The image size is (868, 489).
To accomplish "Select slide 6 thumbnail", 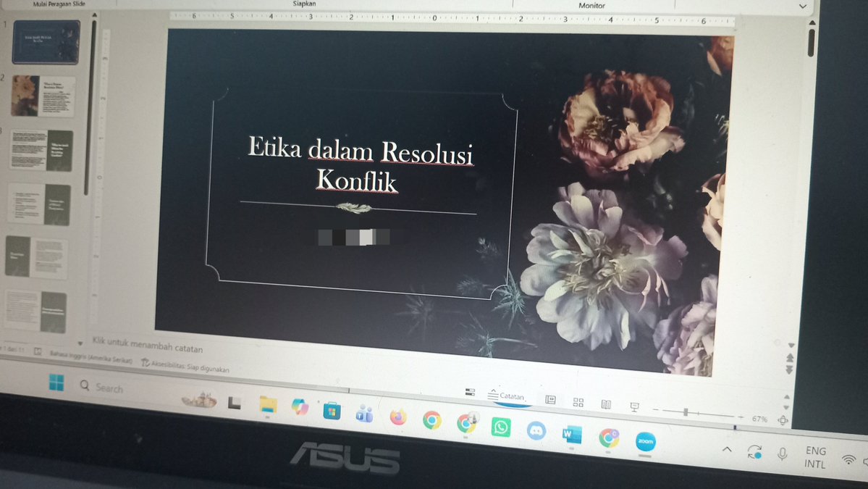I will [x=35, y=312].
